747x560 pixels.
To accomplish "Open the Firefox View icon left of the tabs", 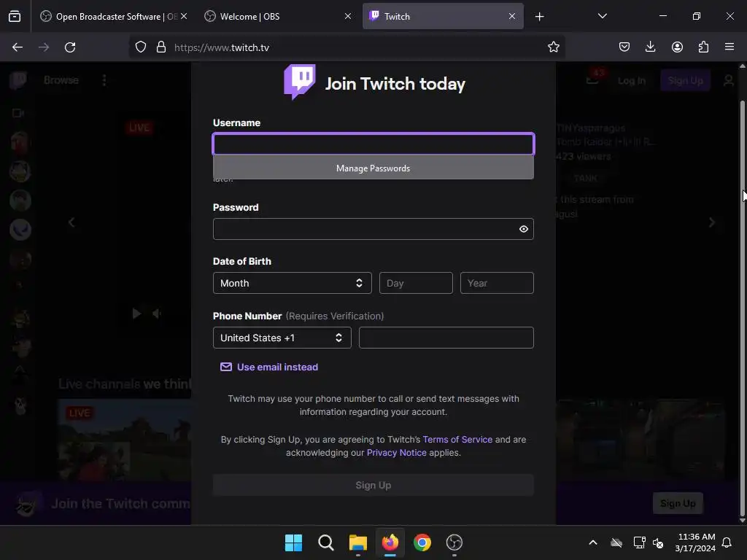I will coord(15,17).
